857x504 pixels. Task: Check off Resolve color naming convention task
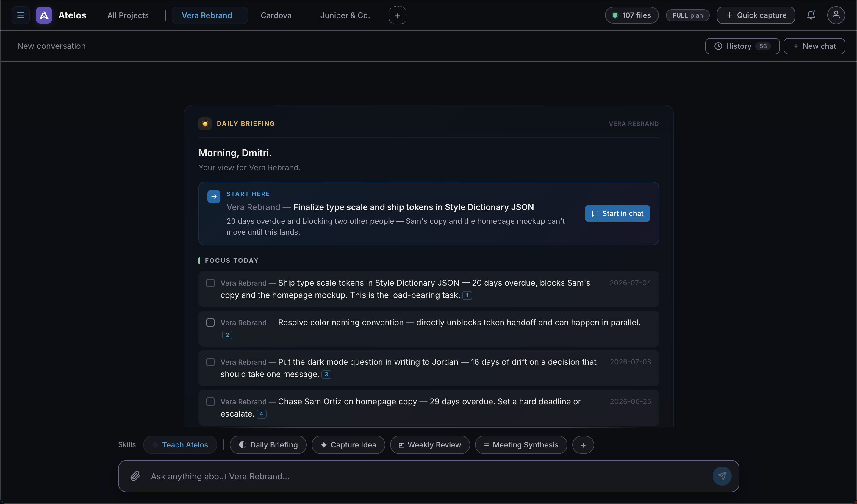click(x=210, y=323)
